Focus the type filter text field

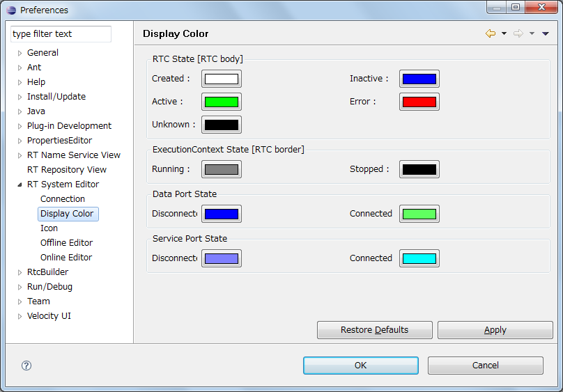click(61, 34)
